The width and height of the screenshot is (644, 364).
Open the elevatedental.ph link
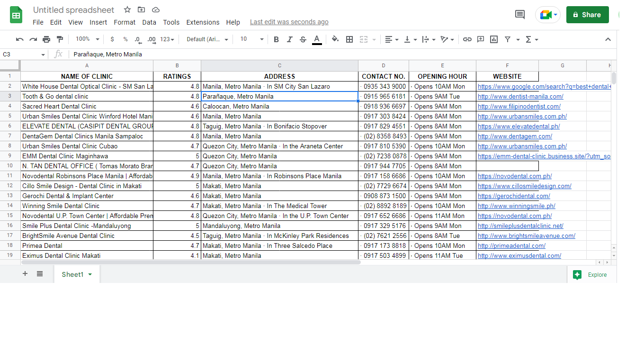pos(519,127)
